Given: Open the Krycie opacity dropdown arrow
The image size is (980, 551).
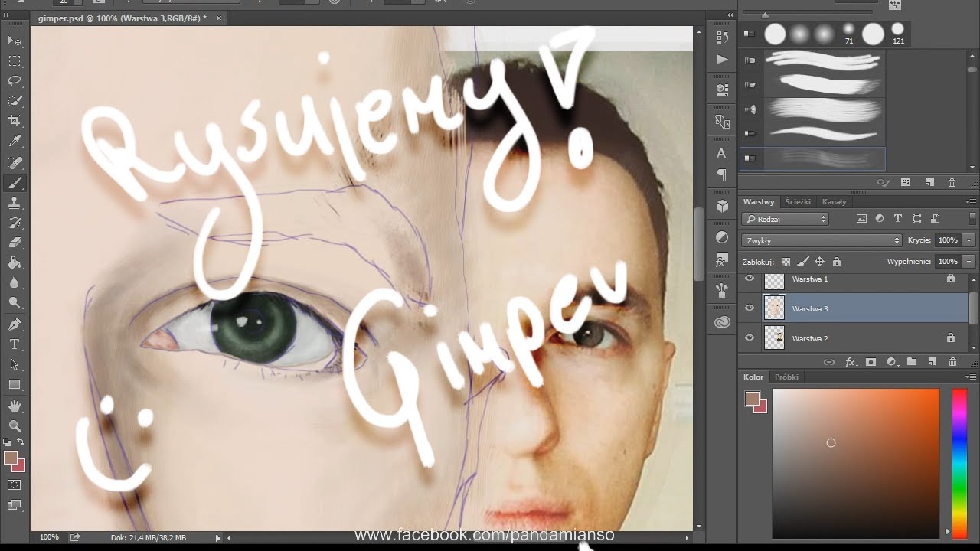Looking at the screenshot, I should pos(969,240).
